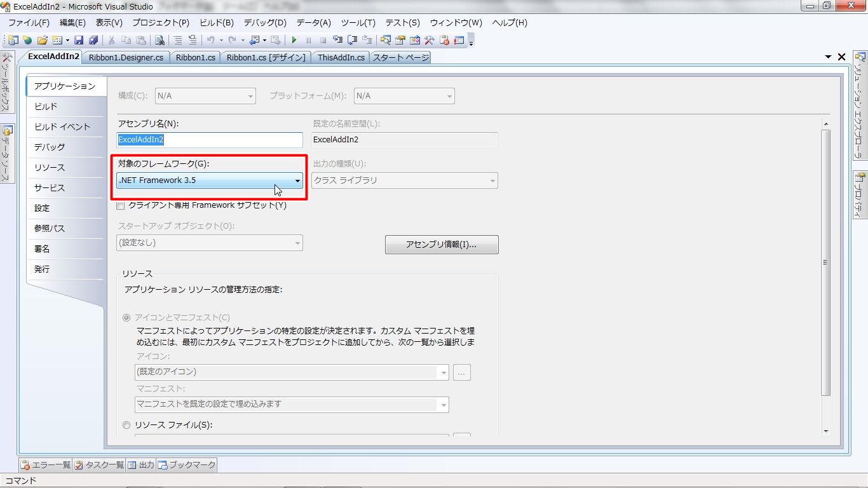Screen dimensions: 868x488
Task: Open the Data Sources (データソース) side panel
Action: pyautogui.click(x=6, y=154)
